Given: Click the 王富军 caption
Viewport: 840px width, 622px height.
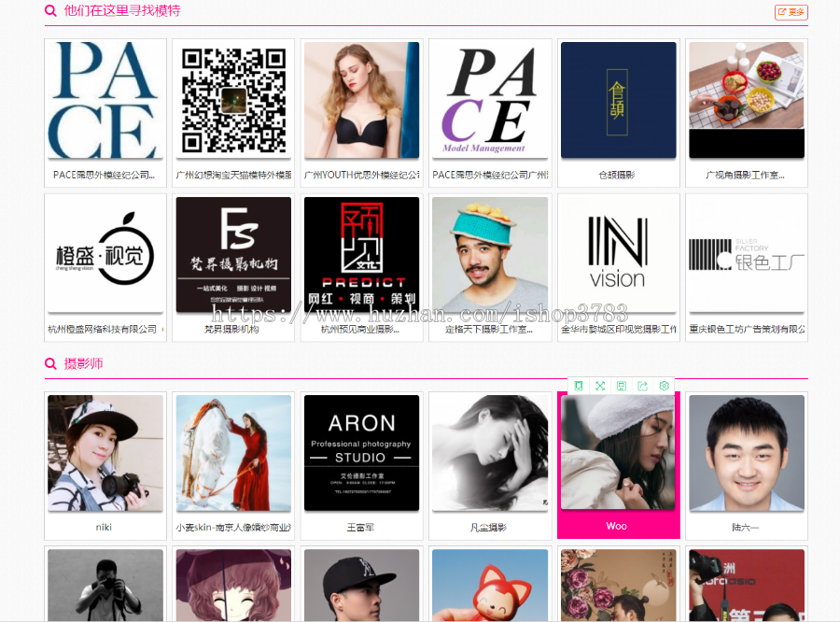Looking at the screenshot, I should 360,528.
